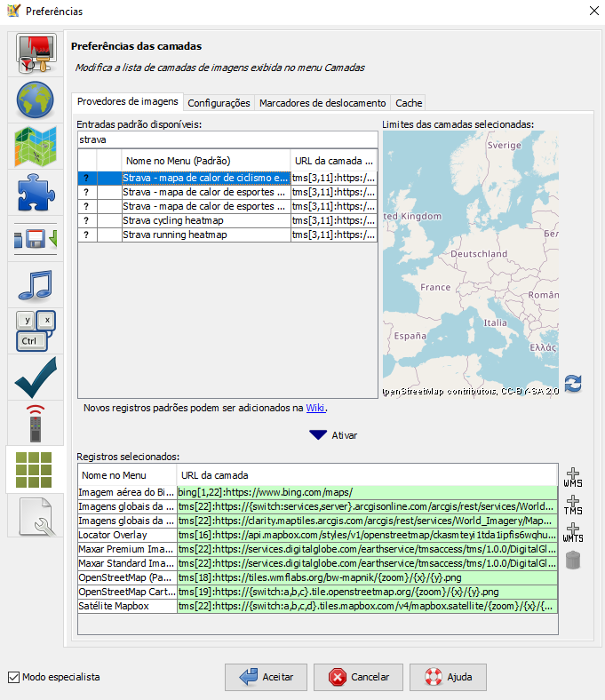Click URL da camada header in default entries
Screen dimensions: 605x700
click(x=334, y=161)
